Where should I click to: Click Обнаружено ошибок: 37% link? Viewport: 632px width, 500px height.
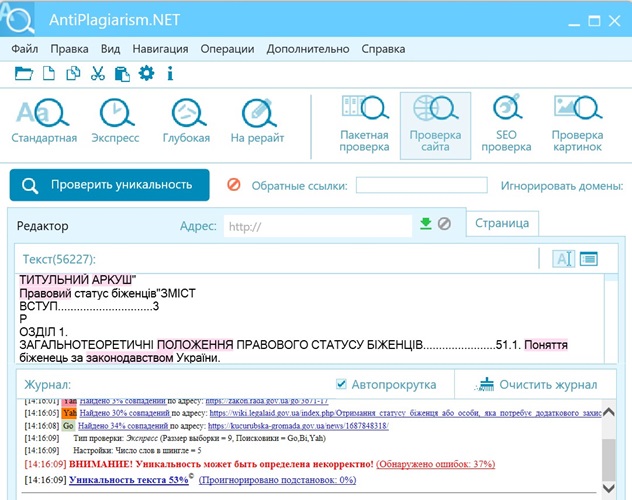(x=435, y=464)
